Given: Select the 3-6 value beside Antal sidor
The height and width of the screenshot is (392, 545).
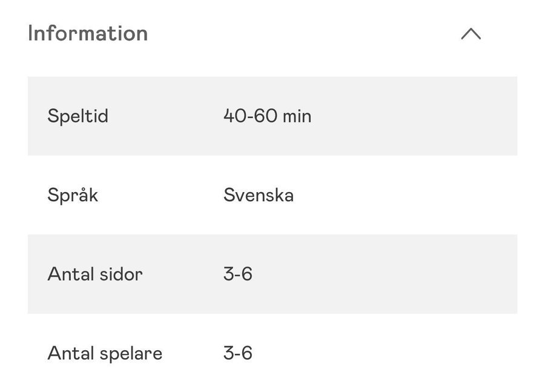Looking at the screenshot, I should [237, 274].
